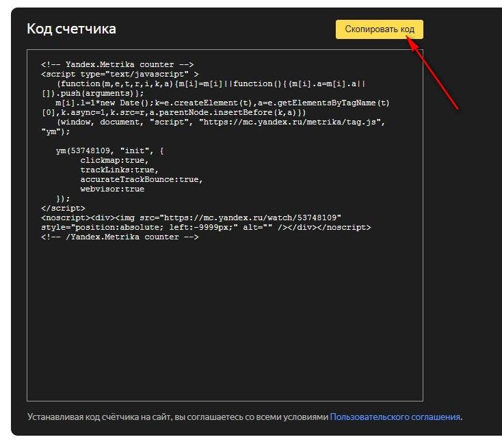Click the closing "</script>" tag line
The image size is (502, 448).
coord(63,208)
